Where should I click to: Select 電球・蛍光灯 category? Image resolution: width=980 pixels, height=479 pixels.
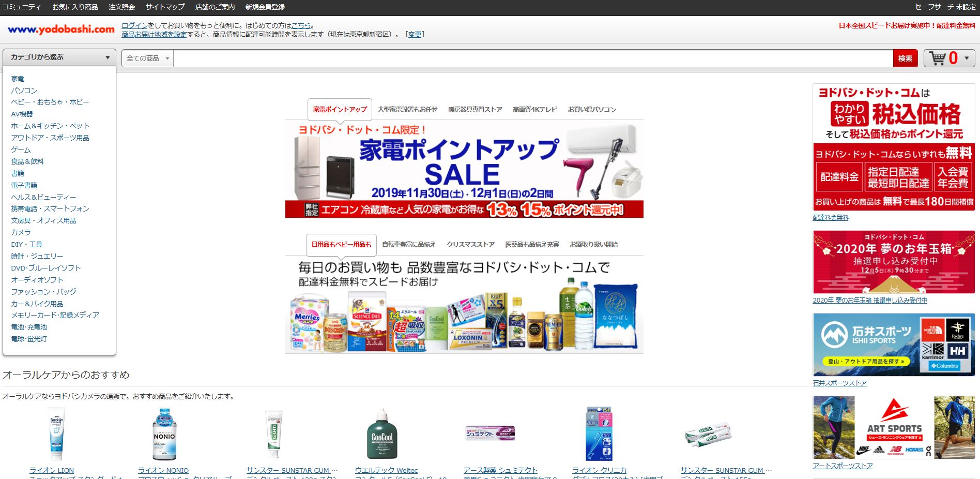click(x=29, y=339)
